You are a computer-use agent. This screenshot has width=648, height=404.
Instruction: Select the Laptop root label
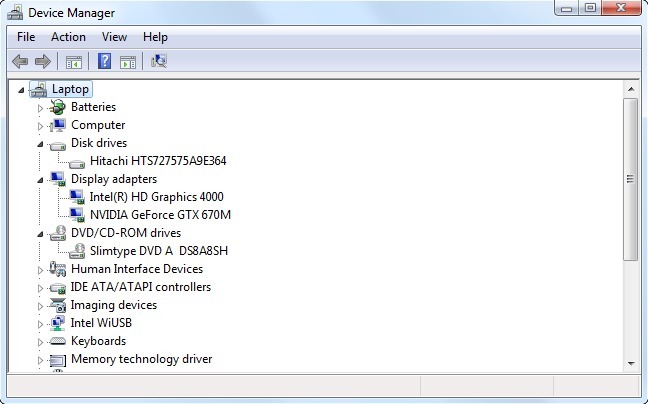pyautogui.click(x=70, y=89)
